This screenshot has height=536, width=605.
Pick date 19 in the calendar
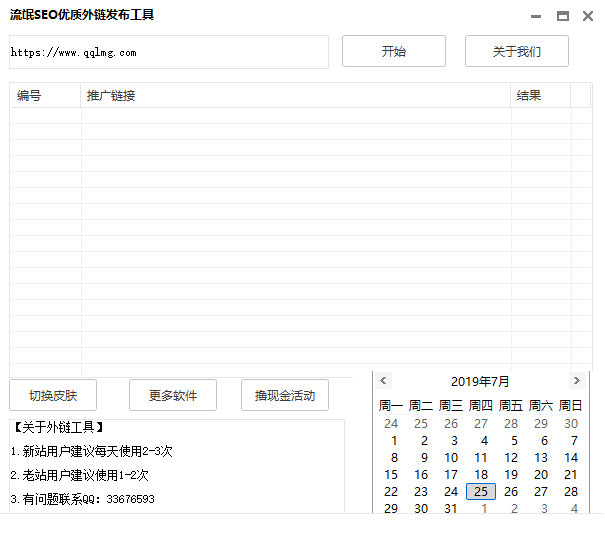(x=511, y=474)
